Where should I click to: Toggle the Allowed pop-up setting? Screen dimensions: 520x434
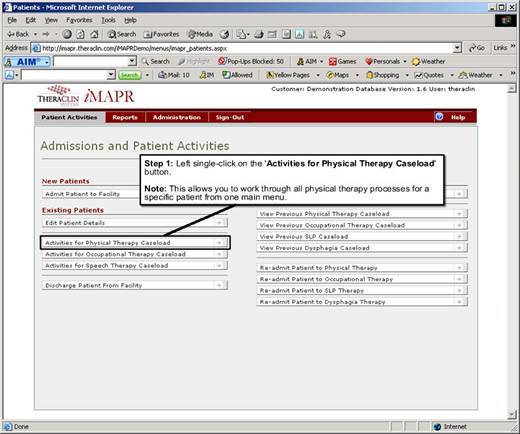(x=238, y=75)
